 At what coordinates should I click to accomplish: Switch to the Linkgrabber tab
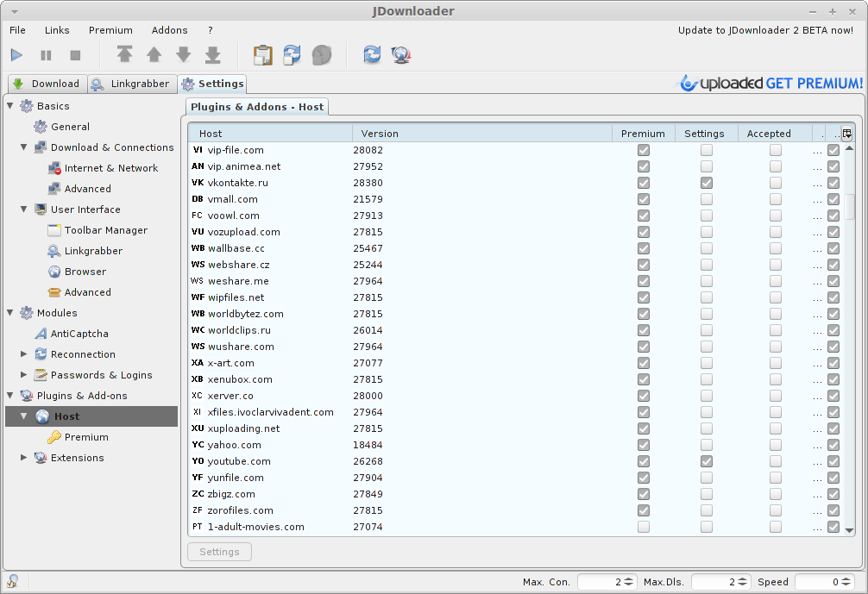click(132, 84)
